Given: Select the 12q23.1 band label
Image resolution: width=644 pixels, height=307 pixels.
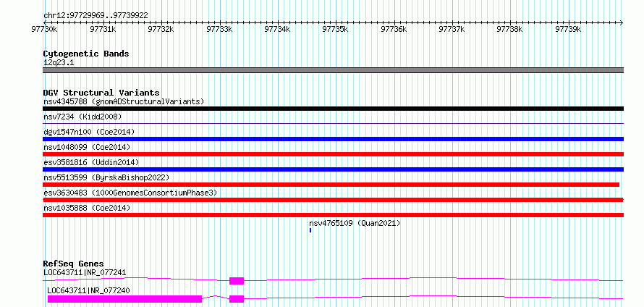Looking at the screenshot, I should 59,63.
